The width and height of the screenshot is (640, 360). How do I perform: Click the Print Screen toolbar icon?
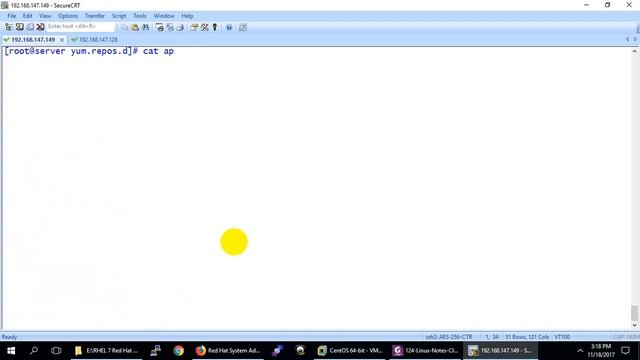point(160,27)
